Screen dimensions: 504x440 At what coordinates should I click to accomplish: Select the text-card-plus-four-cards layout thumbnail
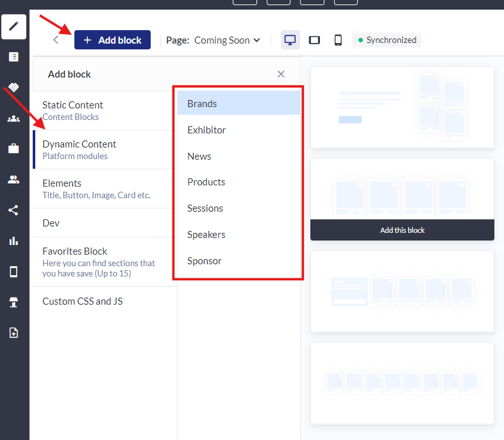coord(402,291)
